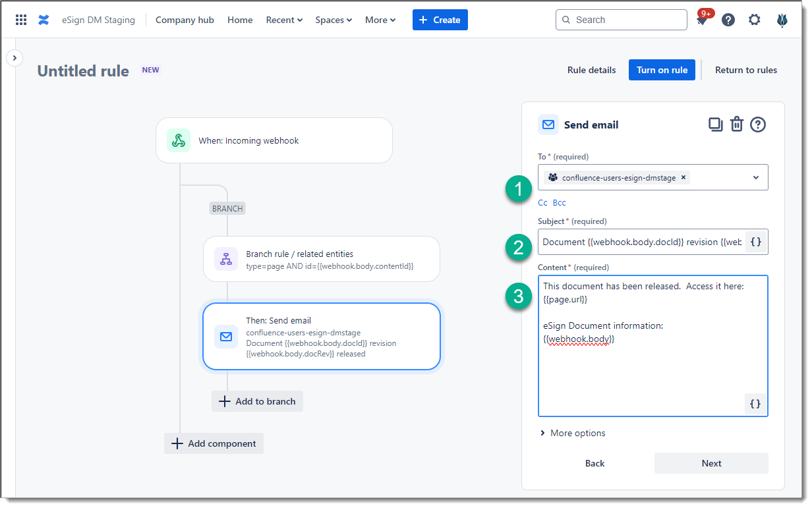The height and width of the screenshot is (508, 812).
Task: Open the To recipients dropdown
Action: point(756,177)
